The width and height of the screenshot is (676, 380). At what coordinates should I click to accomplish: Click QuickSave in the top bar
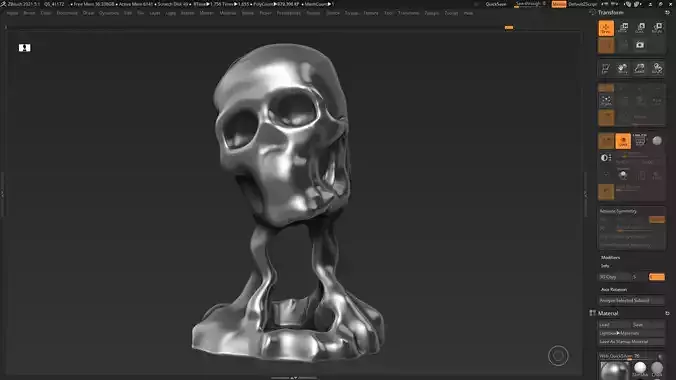pyautogui.click(x=496, y=4)
